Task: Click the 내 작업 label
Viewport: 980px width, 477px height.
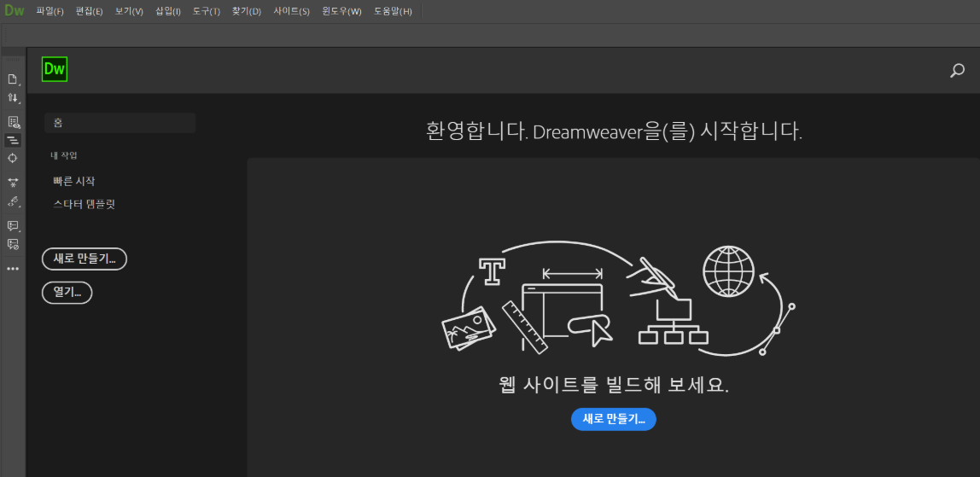Action: pos(64,155)
